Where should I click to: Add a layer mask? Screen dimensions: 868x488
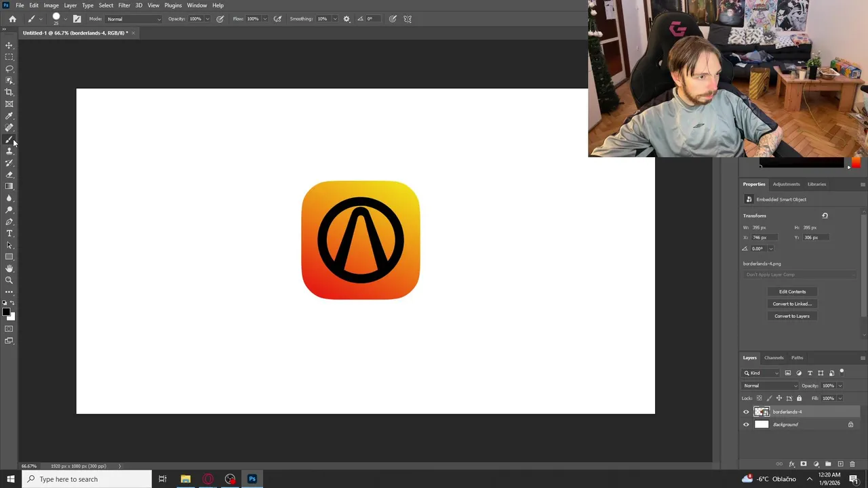pos(804,464)
